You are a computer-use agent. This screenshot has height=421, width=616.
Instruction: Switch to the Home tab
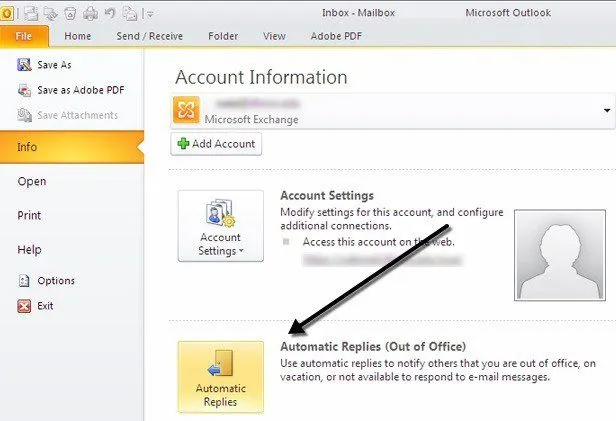[x=77, y=36]
